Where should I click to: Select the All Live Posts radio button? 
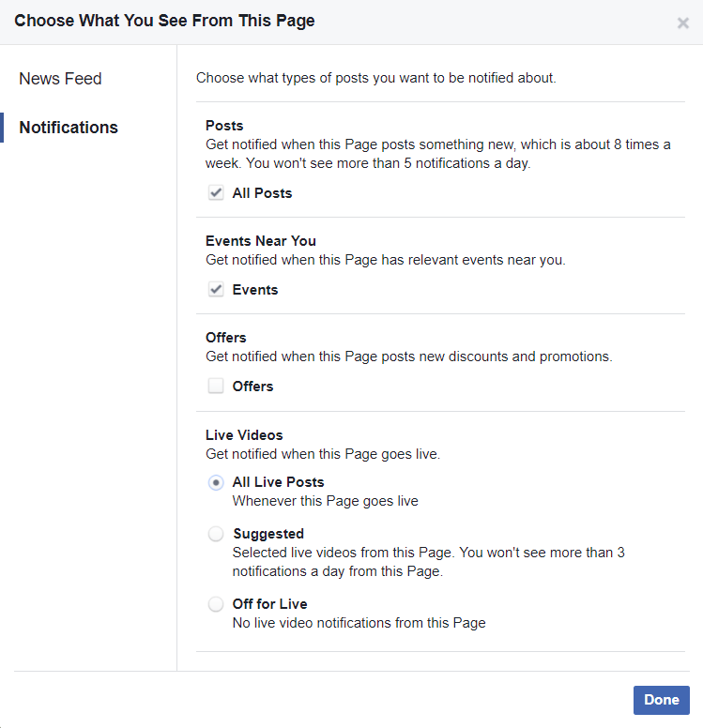tap(216, 482)
